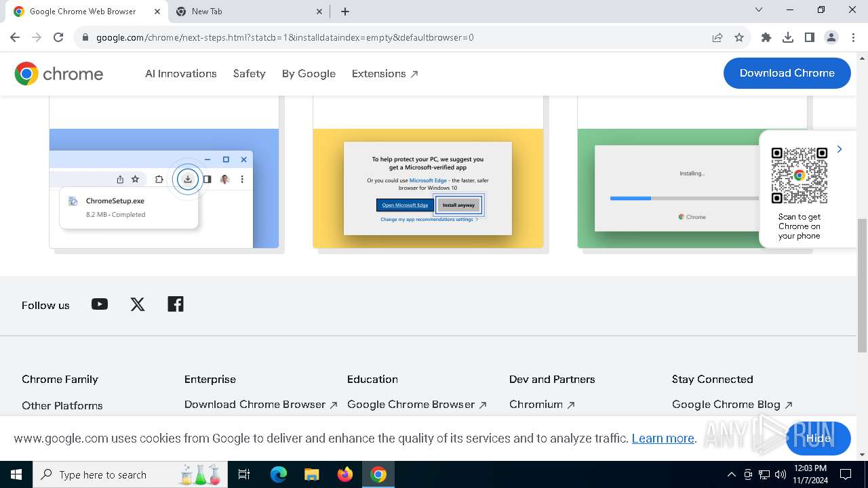
Task: Show hidden system tray icons
Action: coord(731,474)
